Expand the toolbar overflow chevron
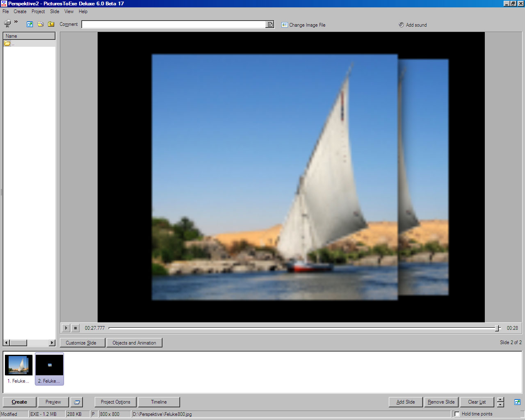The height and width of the screenshot is (420, 525). point(16,22)
